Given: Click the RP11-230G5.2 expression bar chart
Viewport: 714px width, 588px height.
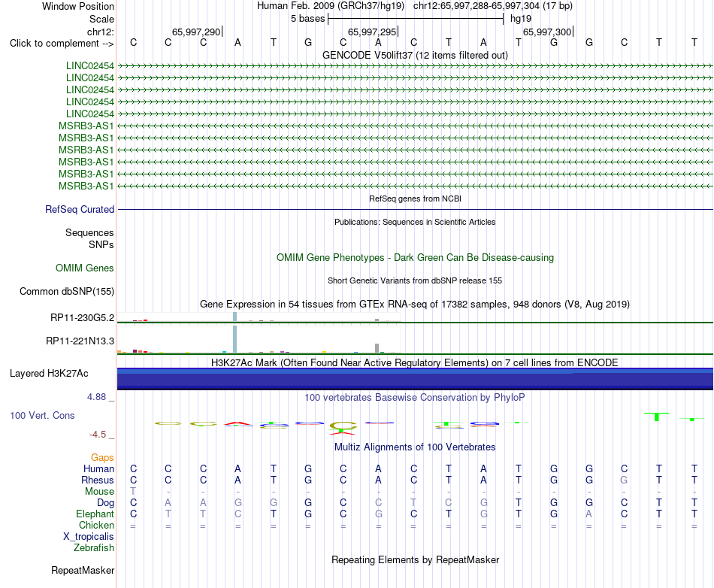Looking at the screenshot, I should coord(259,317).
